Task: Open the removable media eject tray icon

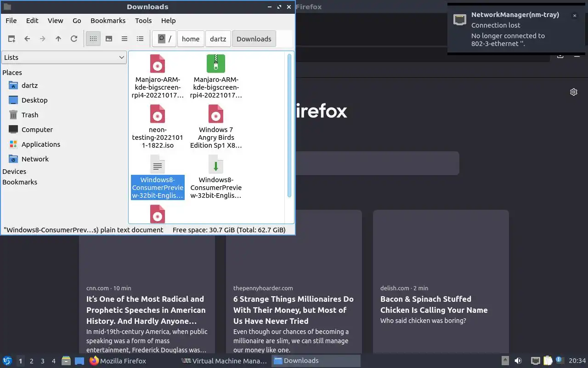Action: tap(505, 361)
